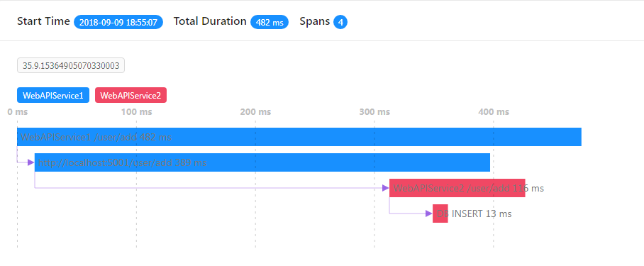Click the arrow pointing to DB INSERT span

[x=429, y=214]
